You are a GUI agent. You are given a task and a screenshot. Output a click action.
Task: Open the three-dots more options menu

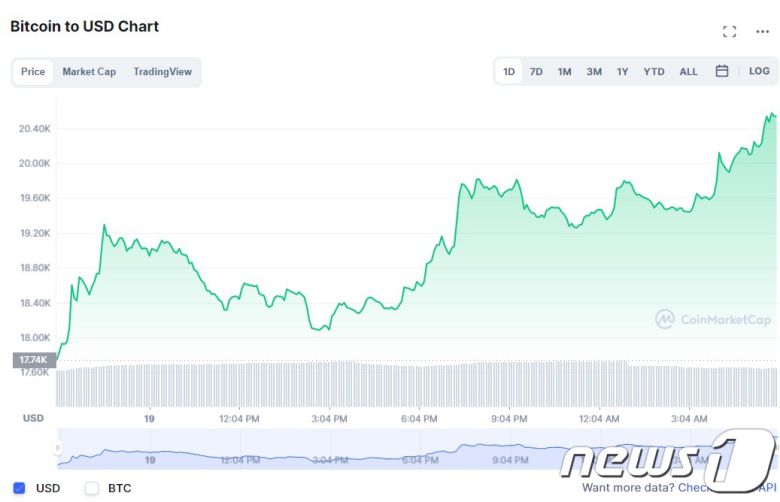pyautogui.click(x=763, y=32)
